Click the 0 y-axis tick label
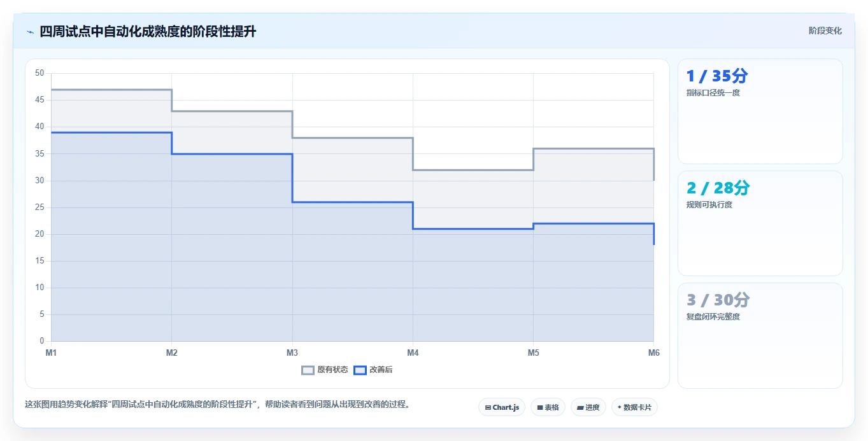 tap(41, 341)
